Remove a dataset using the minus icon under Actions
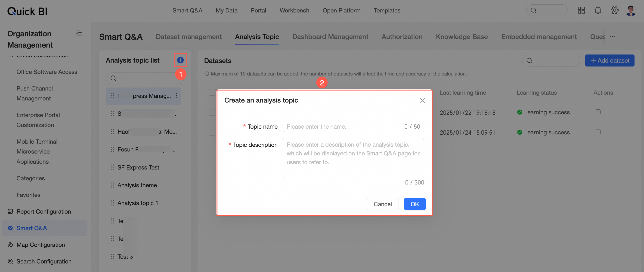The height and width of the screenshot is (272, 644). coord(598,112)
